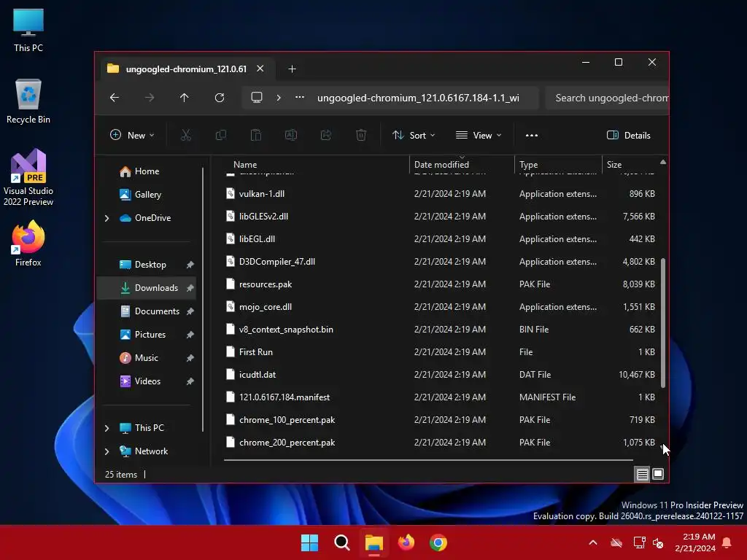Open Videos quick access folder
The width and height of the screenshot is (747, 560).
[146, 381]
